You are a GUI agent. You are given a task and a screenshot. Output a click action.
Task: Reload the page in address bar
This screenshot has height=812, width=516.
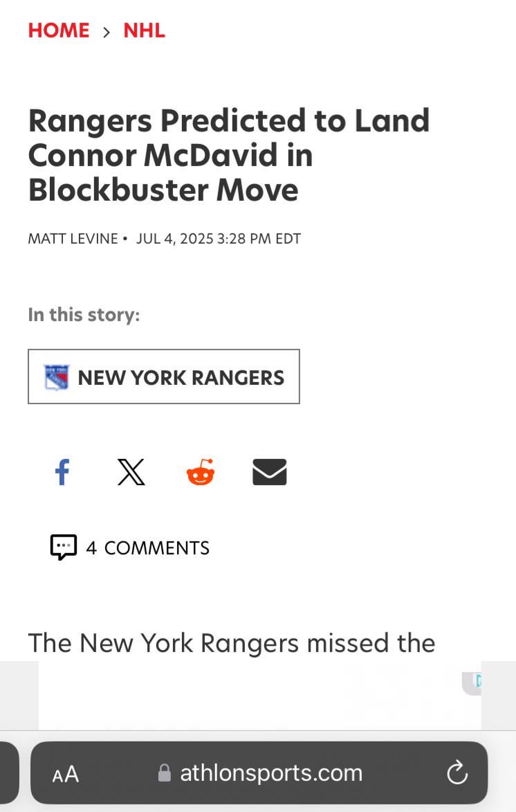457,773
